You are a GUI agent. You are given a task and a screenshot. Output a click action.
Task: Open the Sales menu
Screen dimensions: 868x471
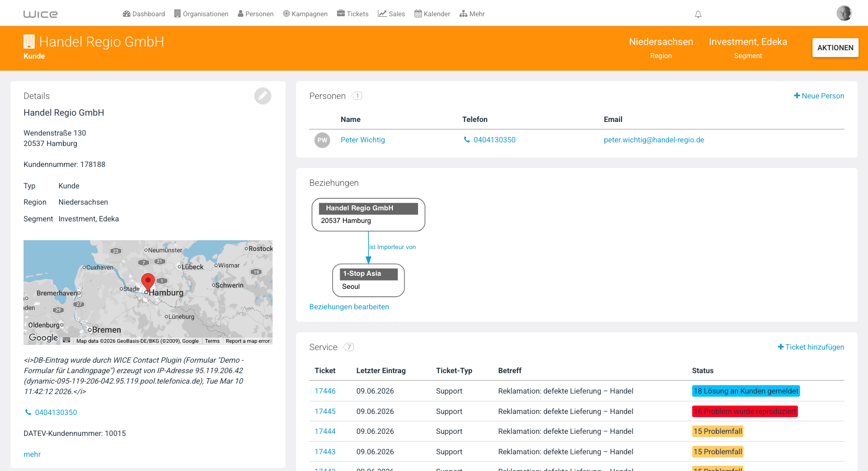pyautogui.click(x=391, y=14)
